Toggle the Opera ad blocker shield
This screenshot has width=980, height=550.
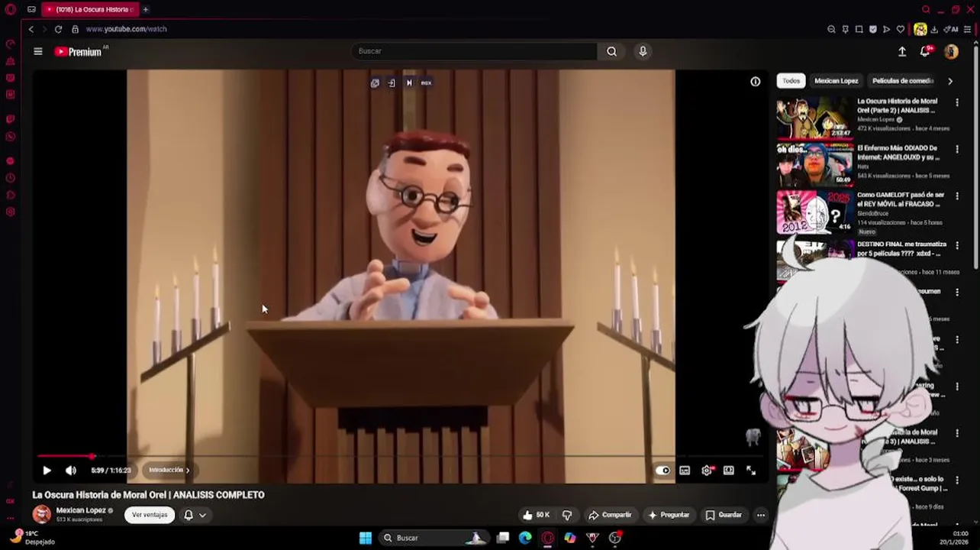point(872,29)
